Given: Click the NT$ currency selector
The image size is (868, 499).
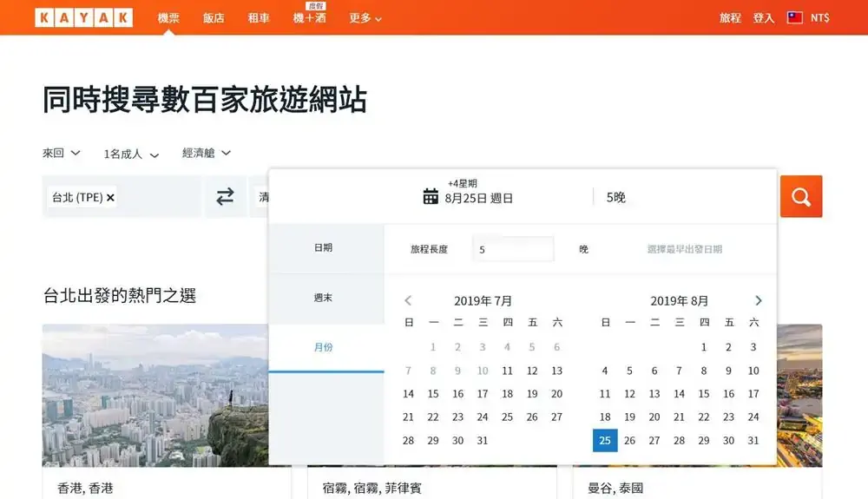Looking at the screenshot, I should tap(820, 17).
